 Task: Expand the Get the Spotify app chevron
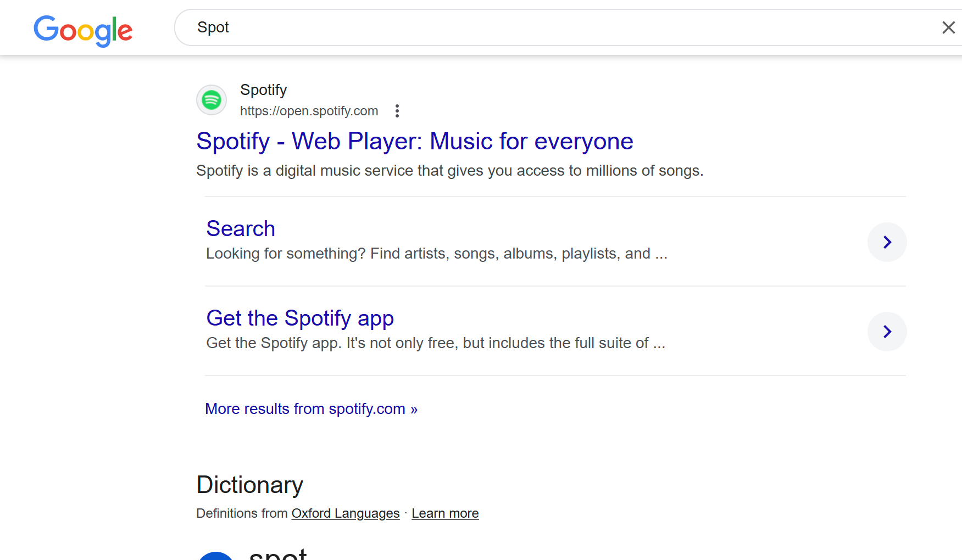pyautogui.click(x=887, y=332)
